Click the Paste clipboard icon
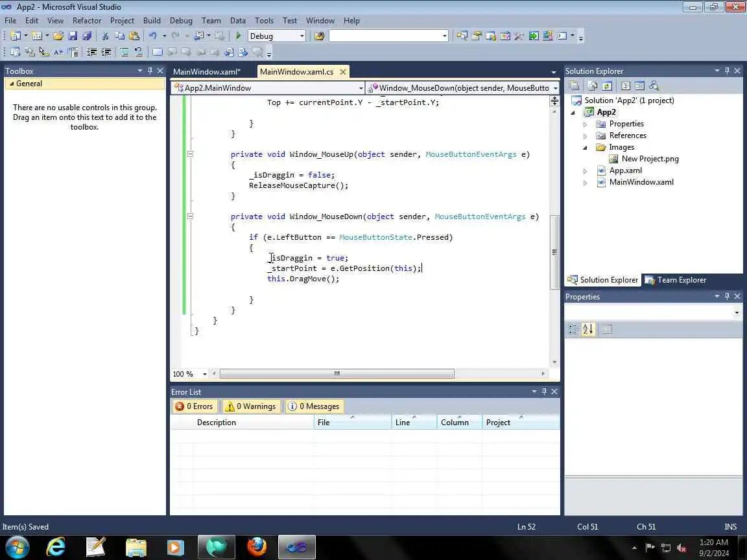 (x=134, y=36)
